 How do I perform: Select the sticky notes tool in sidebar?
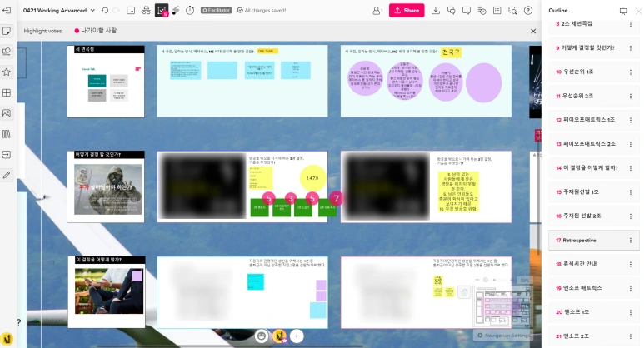pos(7,31)
